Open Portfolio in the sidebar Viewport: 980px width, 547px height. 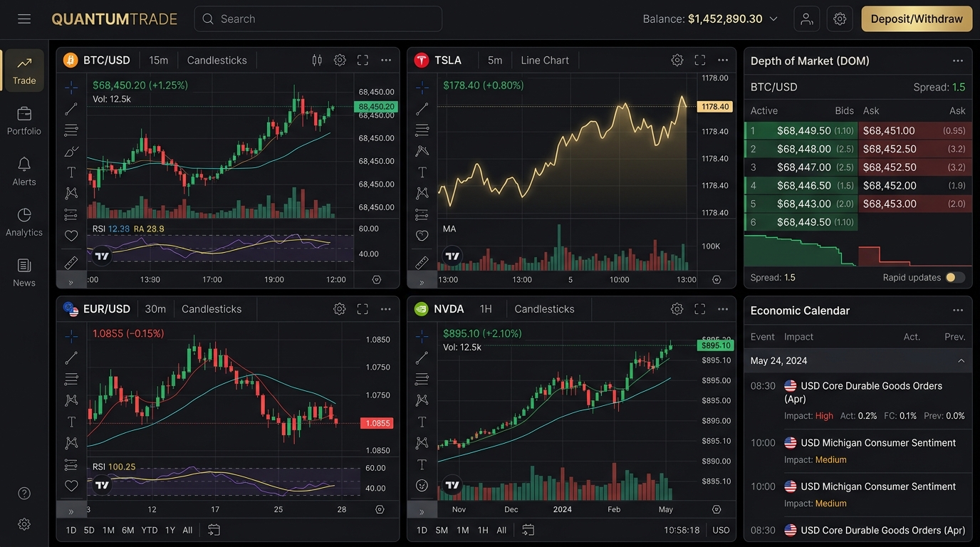point(24,121)
